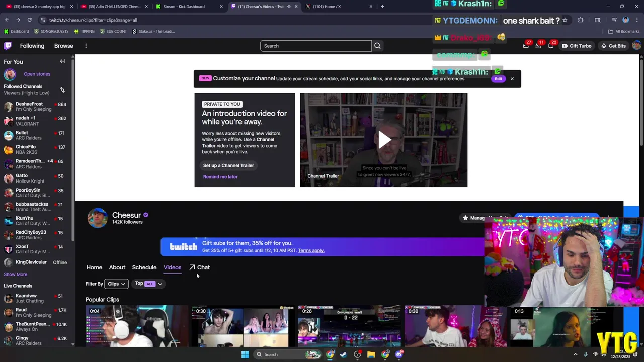Select the Videos channel tab
This screenshot has height=362, width=644.
172,267
